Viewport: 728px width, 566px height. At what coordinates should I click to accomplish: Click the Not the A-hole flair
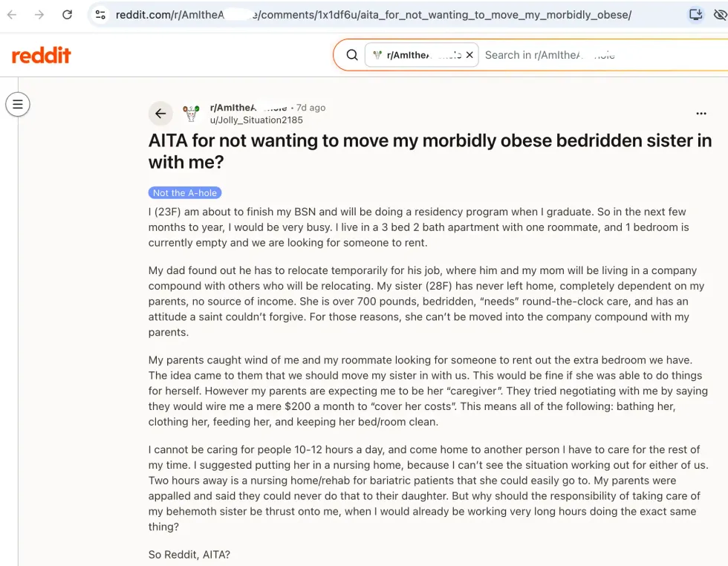[185, 192]
